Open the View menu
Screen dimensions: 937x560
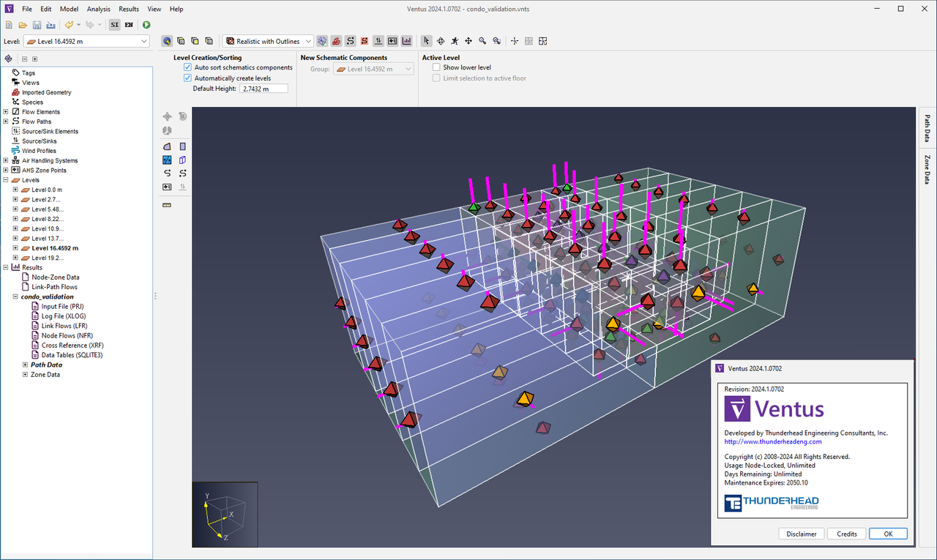pyautogui.click(x=154, y=9)
